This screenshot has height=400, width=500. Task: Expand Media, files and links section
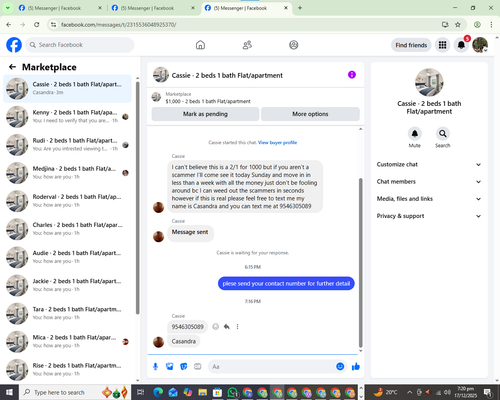[x=429, y=199]
